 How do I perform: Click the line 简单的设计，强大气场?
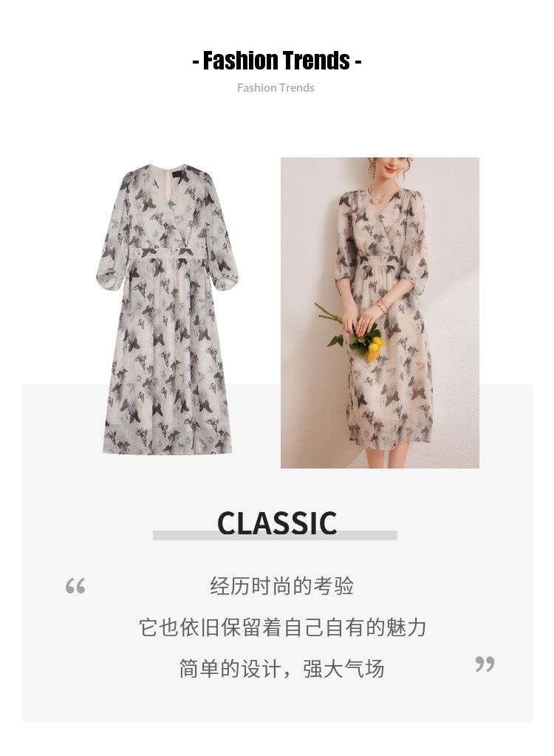click(282, 669)
